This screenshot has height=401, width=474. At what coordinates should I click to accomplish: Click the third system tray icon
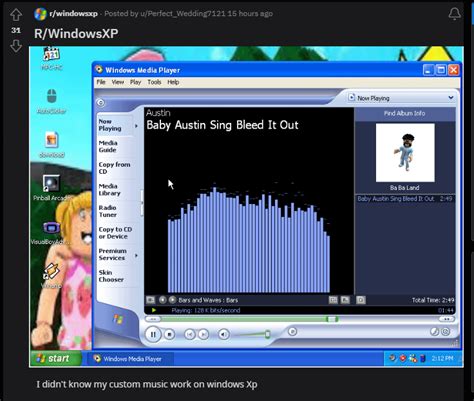pos(413,358)
